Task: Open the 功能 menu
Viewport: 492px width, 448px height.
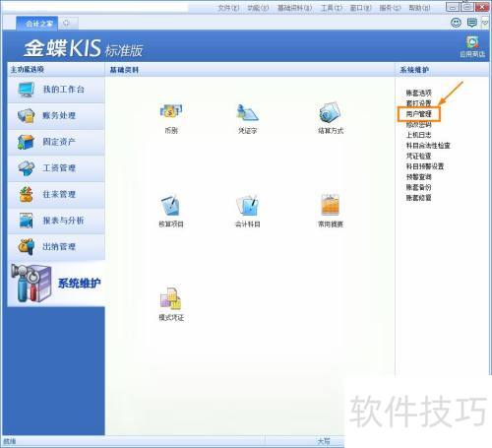Action: [x=258, y=8]
